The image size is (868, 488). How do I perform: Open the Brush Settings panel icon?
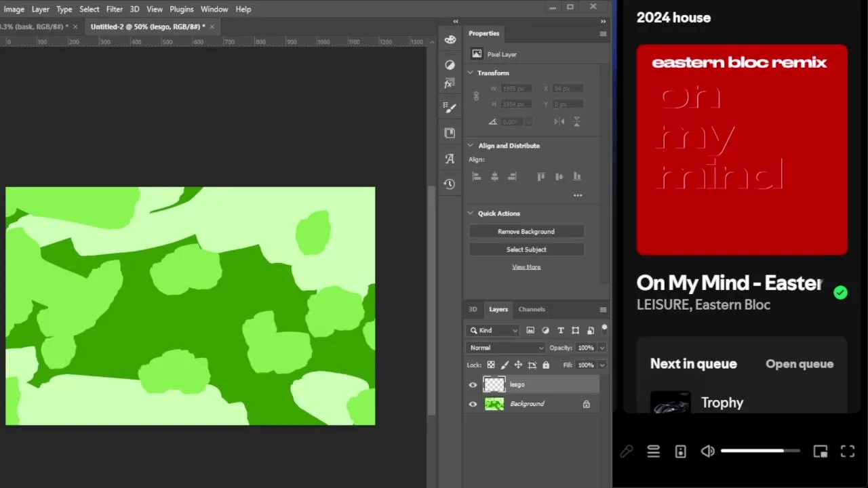pyautogui.click(x=449, y=107)
